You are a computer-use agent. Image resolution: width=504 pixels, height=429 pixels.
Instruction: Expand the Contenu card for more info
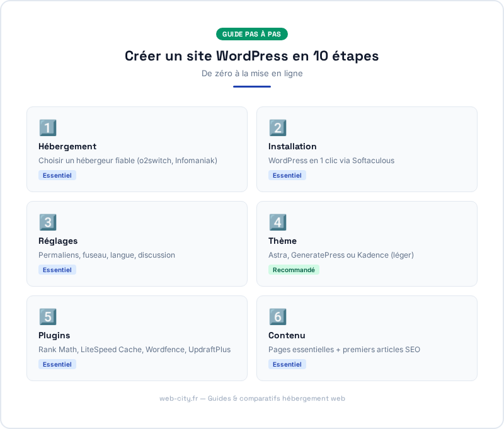click(x=367, y=338)
